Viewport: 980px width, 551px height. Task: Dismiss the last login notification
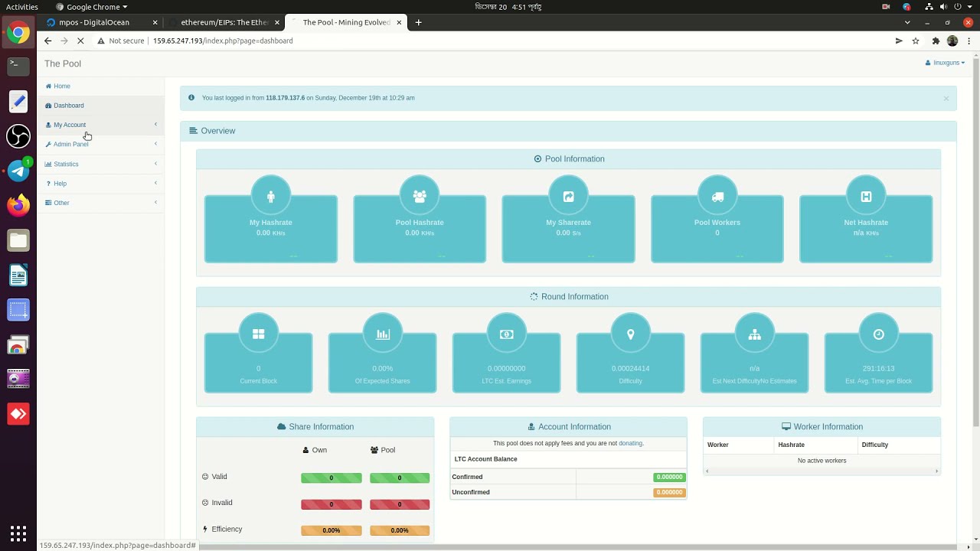point(946,99)
